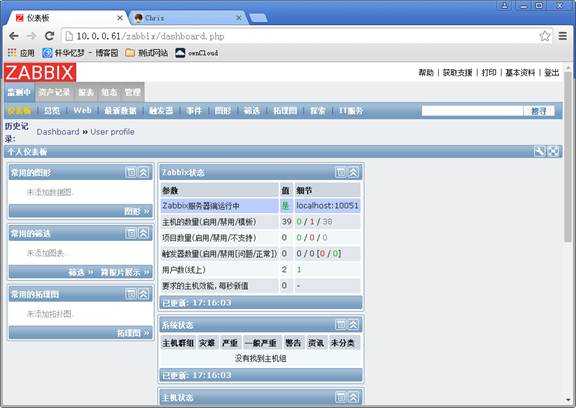The width and height of the screenshot is (576, 408).
Task: Open menu icon of 常用的筛选 widget
Action: point(131,233)
